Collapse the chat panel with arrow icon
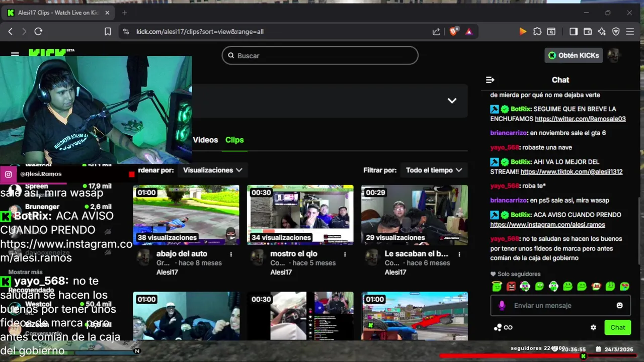The width and height of the screenshot is (644, 362). (x=490, y=80)
